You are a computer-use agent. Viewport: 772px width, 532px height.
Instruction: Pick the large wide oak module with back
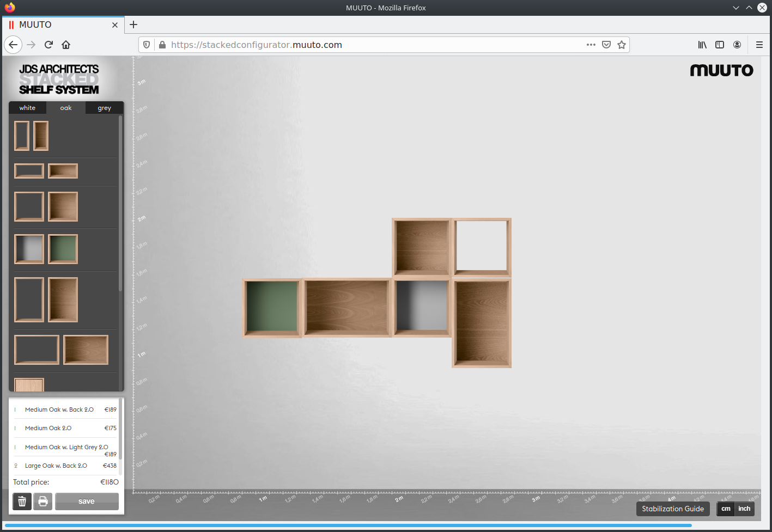pyautogui.click(x=86, y=350)
